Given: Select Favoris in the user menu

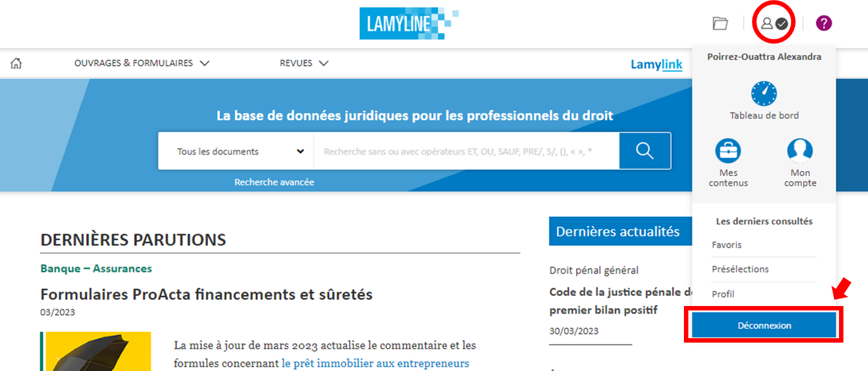Looking at the screenshot, I should tap(727, 245).
